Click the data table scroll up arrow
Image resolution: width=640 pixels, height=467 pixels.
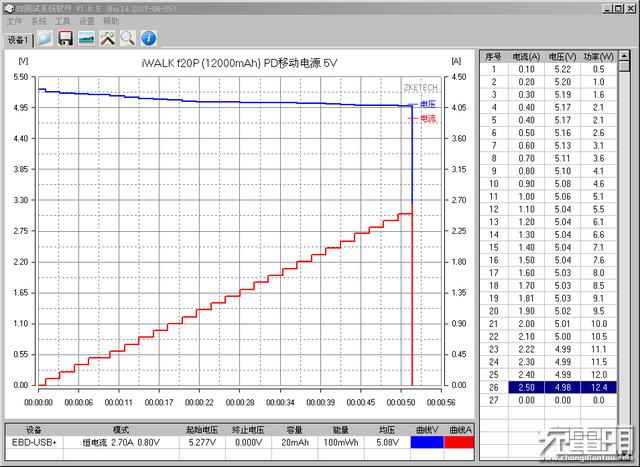click(x=624, y=56)
